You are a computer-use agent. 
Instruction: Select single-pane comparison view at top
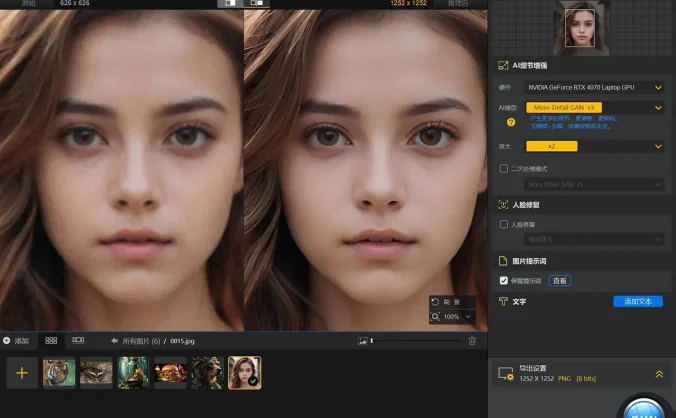[231, 3]
